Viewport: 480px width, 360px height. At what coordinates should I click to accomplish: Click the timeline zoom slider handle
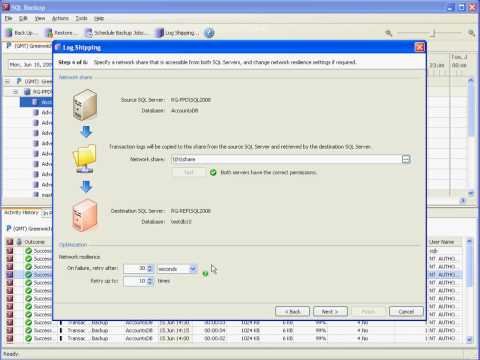tap(434, 33)
